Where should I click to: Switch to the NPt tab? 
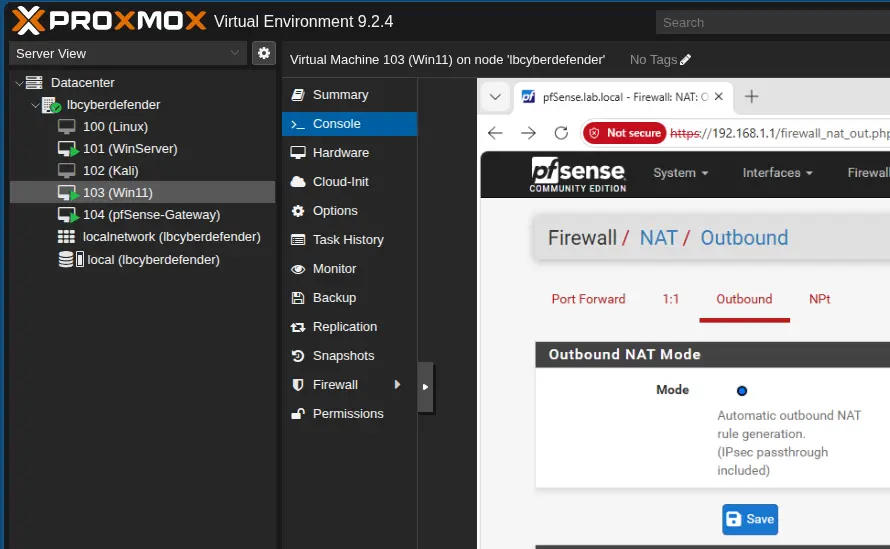(820, 299)
